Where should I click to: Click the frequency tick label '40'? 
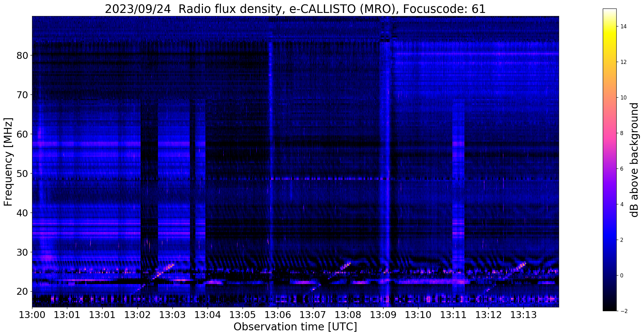click(x=22, y=213)
